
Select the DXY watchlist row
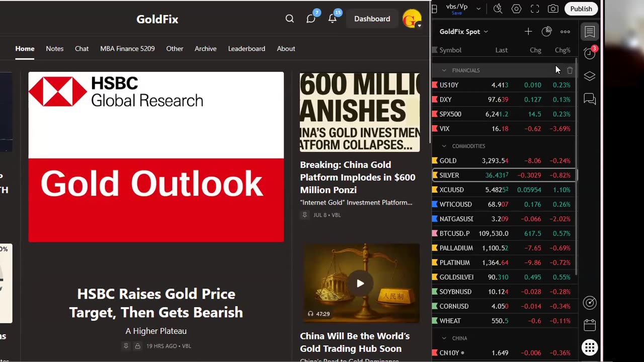click(x=503, y=100)
